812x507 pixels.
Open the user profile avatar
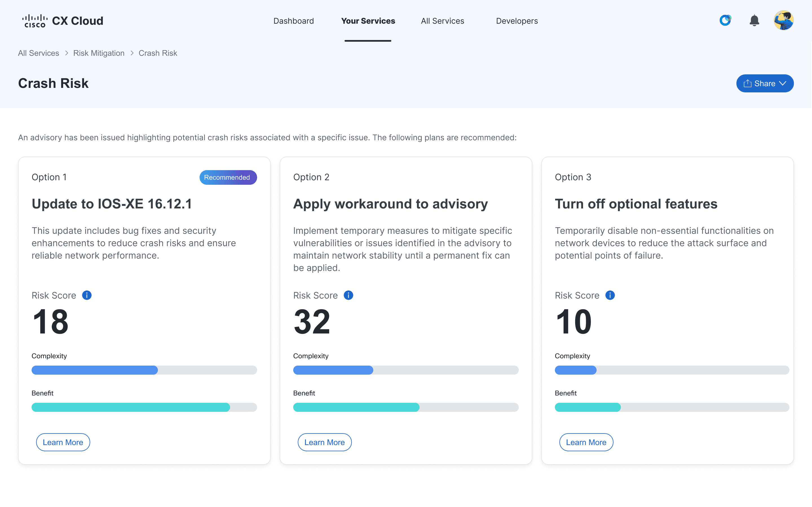[784, 21]
